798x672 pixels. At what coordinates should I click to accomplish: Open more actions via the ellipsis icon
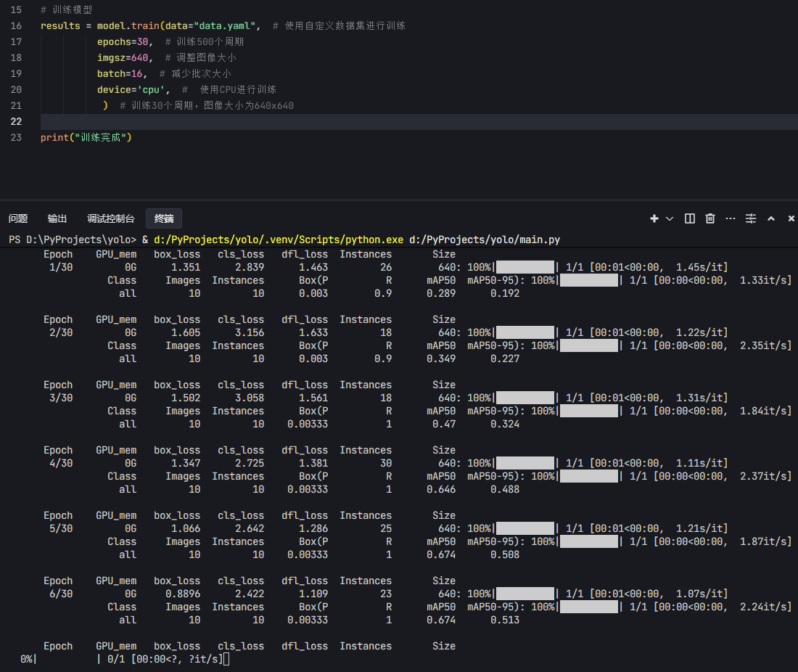click(x=730, y=218)
